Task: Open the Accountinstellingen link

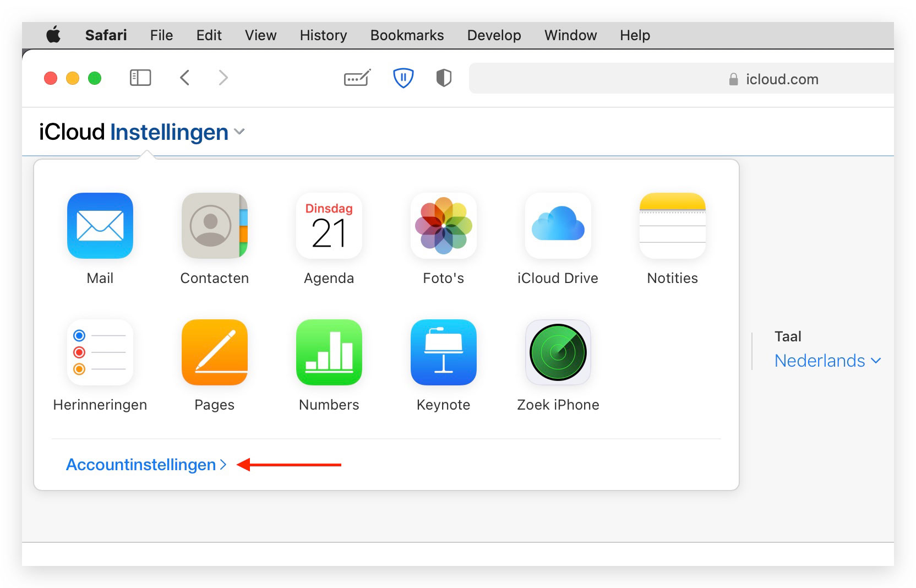Action: pos(146,465)
